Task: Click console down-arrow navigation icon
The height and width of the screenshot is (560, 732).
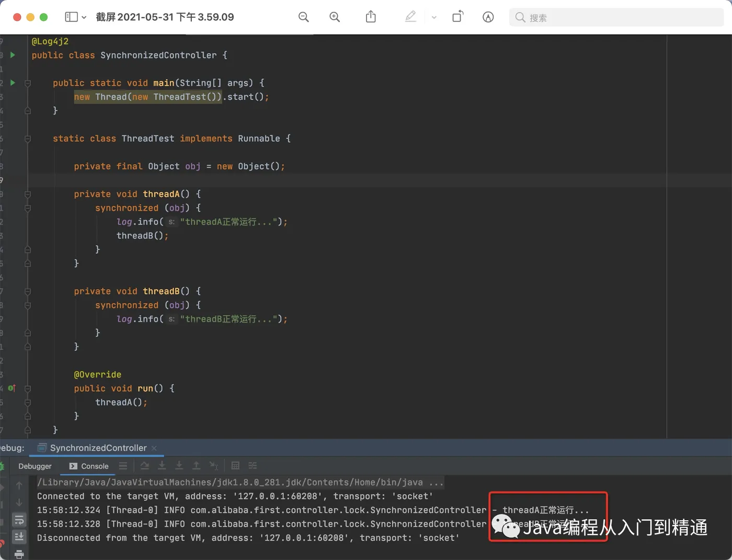Action: pyautogui.click(x=19, y=502)
